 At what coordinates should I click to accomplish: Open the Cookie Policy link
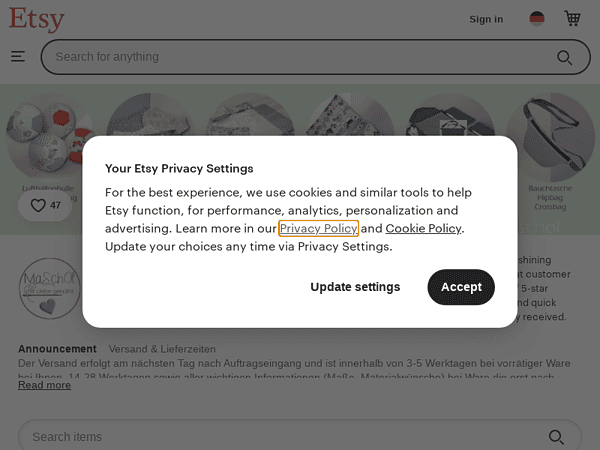[423, 229]
